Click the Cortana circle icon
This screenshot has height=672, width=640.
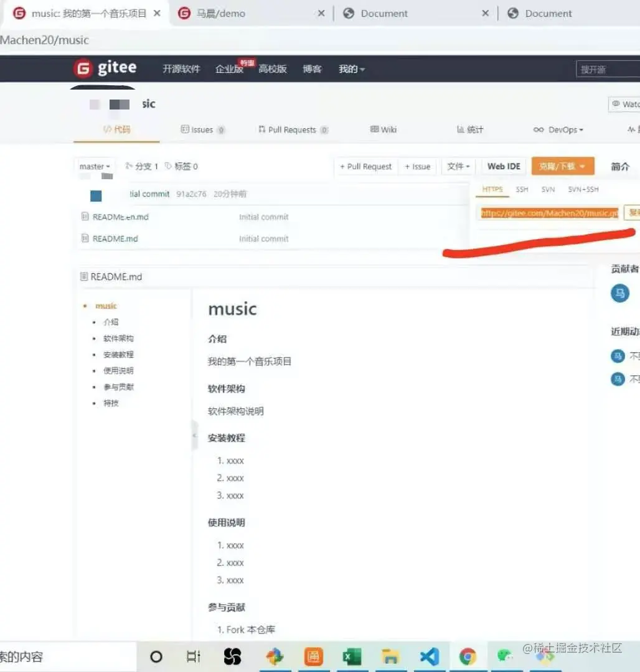point(156,656)
